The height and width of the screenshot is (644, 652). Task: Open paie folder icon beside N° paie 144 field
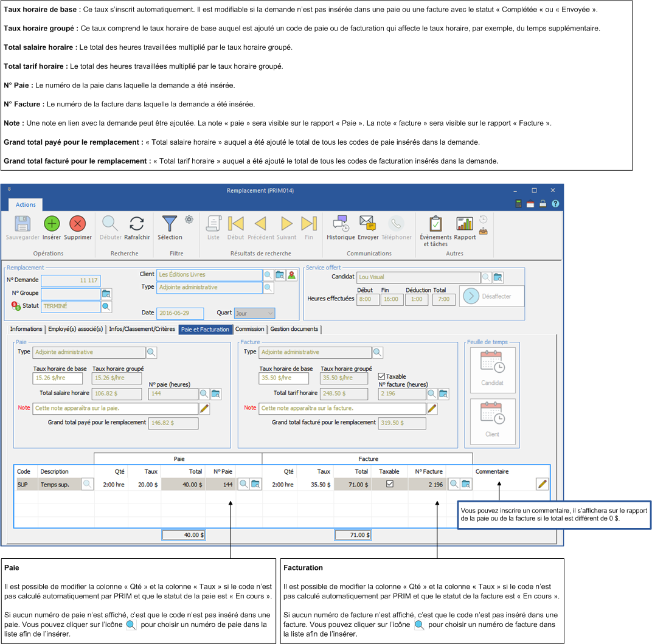[216, 393]
